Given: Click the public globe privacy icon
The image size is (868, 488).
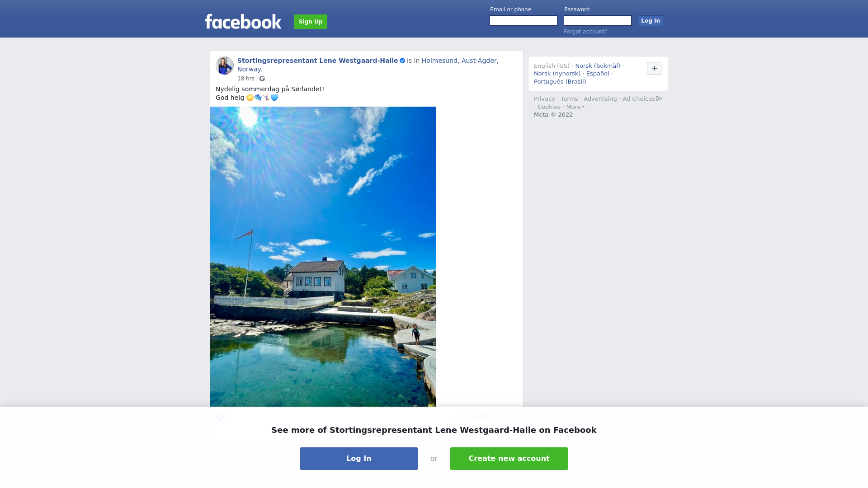Looking at the screenshot, I should [x=262, y=79].
